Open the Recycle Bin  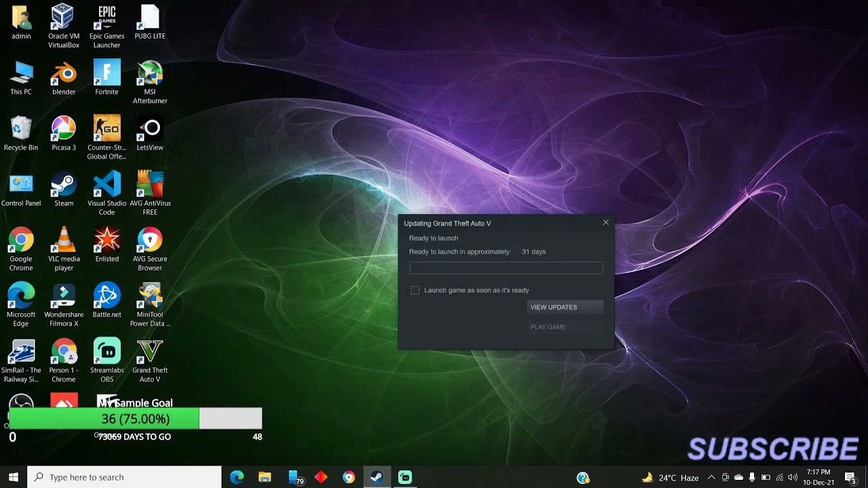(x=21, y=134)
